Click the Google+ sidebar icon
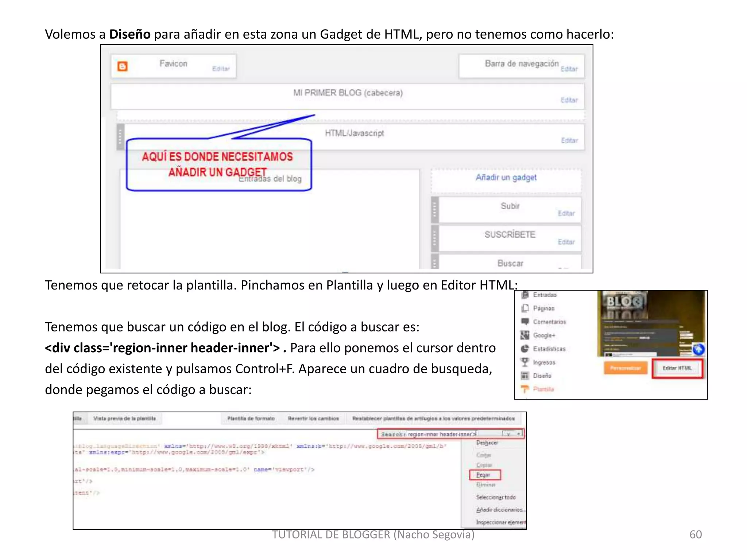Screen dimensions: 747x560 click(525, 335)
